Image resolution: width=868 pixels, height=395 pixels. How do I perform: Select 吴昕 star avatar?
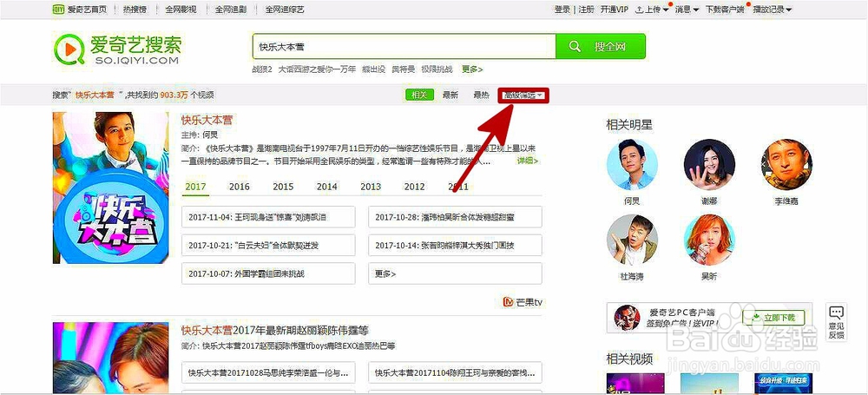tap(709, 240)
